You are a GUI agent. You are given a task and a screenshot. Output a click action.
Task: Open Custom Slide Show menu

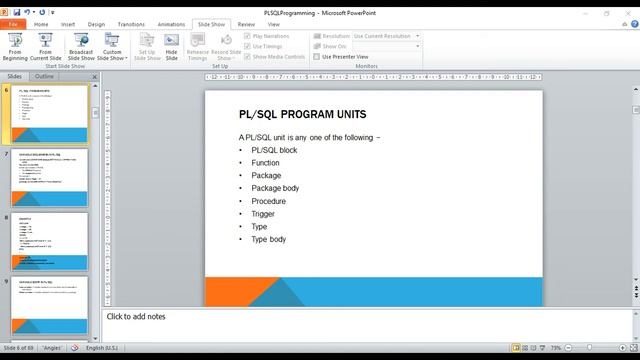112,47
